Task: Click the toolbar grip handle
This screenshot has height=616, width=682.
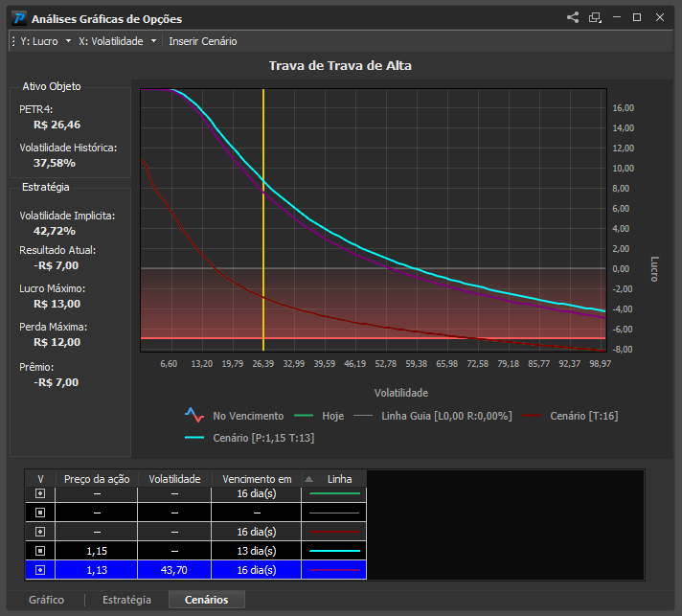Action: (13, 41)
